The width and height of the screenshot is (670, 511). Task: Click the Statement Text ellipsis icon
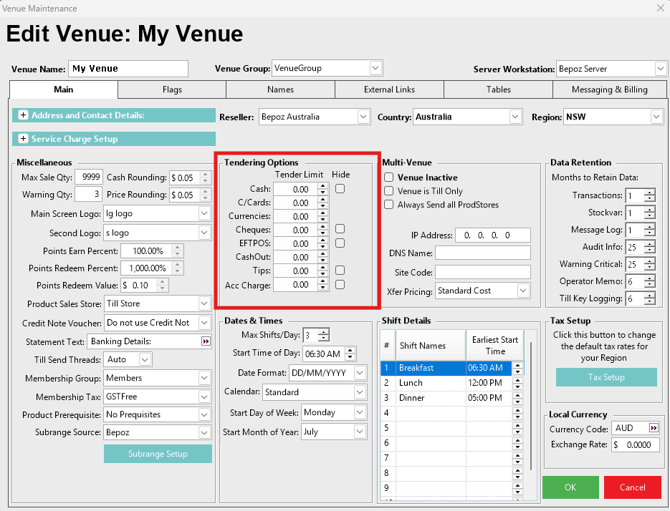click(x=206, y=341)
